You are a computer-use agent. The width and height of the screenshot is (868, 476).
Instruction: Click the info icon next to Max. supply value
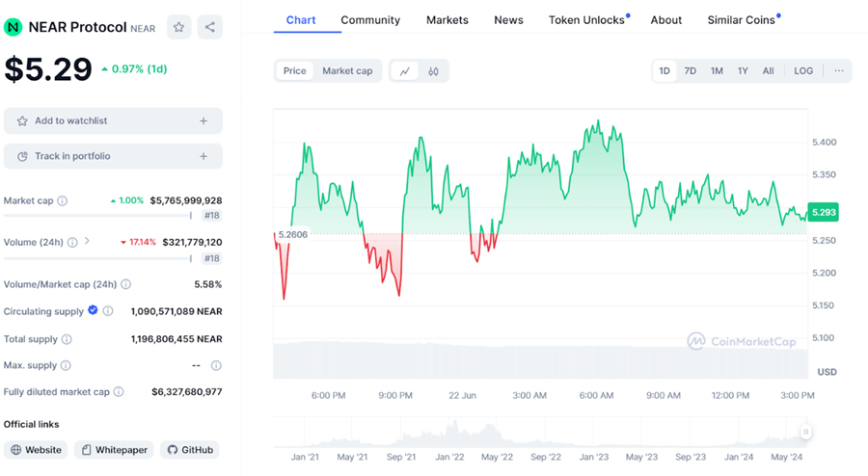click(216, 366)
